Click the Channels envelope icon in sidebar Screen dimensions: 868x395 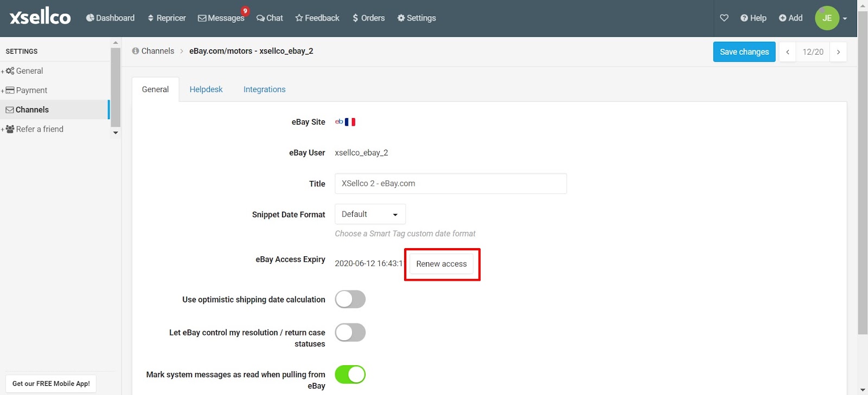(10, 110)
